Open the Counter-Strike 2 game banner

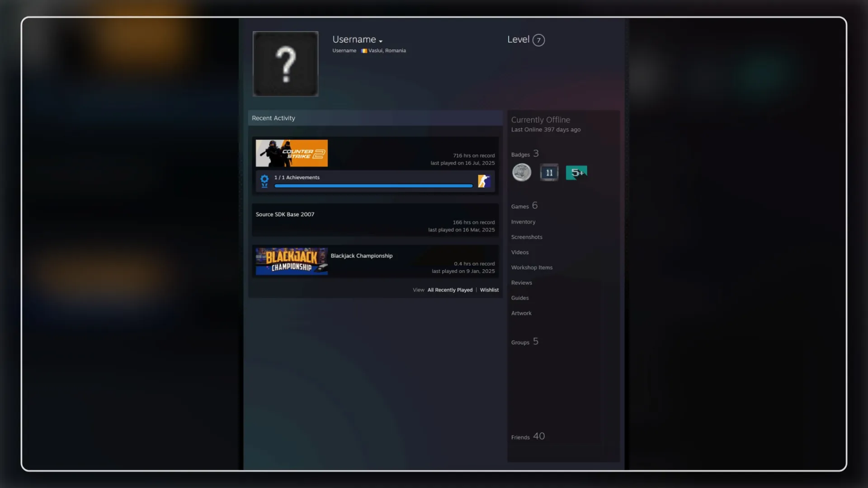[x=292, y=153]
